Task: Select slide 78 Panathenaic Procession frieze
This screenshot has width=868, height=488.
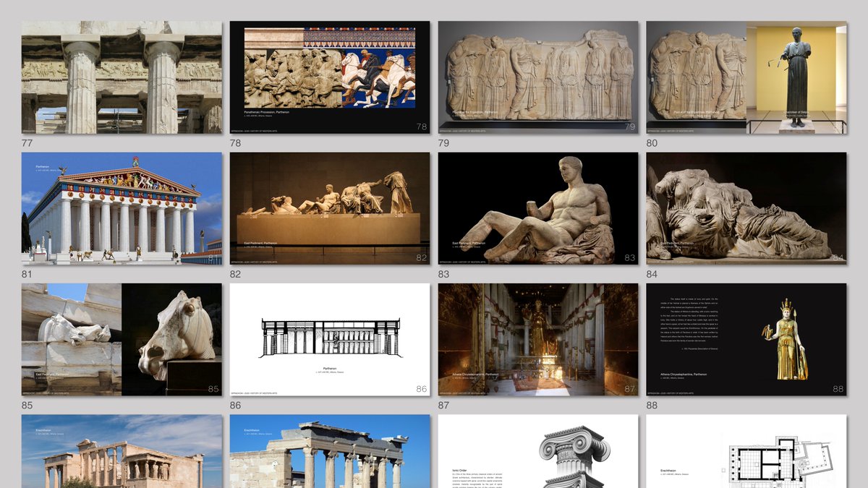Action: click(x=330, y=77)
